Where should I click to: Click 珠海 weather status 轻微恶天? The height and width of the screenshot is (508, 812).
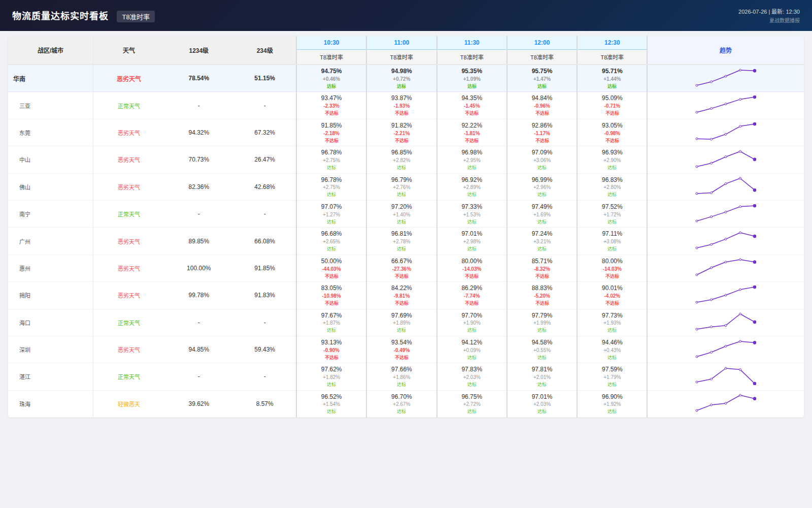129,404
